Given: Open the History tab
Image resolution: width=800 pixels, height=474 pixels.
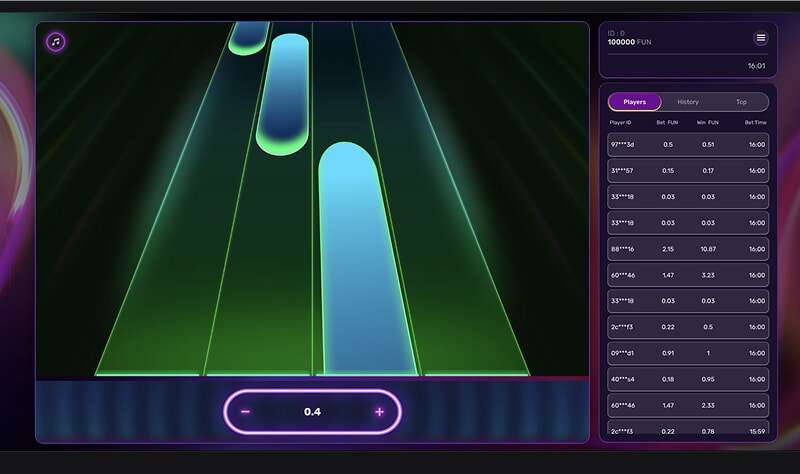Looking at the screenshot, I should 688,102.
